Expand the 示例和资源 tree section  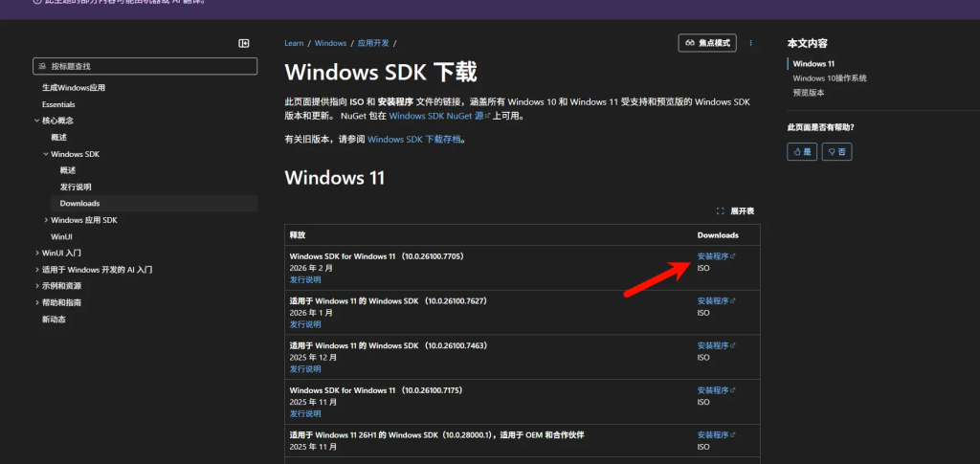point(37,286)
